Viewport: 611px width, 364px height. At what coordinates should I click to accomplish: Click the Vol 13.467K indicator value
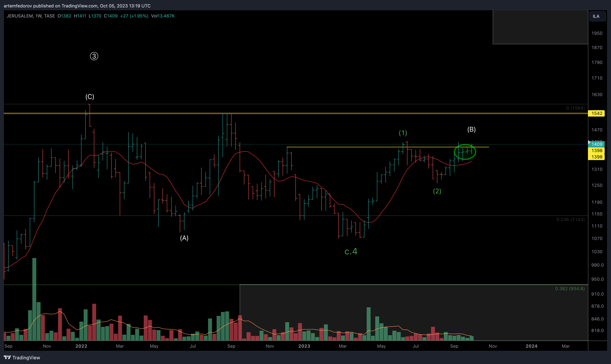click(x=163, y=16)
